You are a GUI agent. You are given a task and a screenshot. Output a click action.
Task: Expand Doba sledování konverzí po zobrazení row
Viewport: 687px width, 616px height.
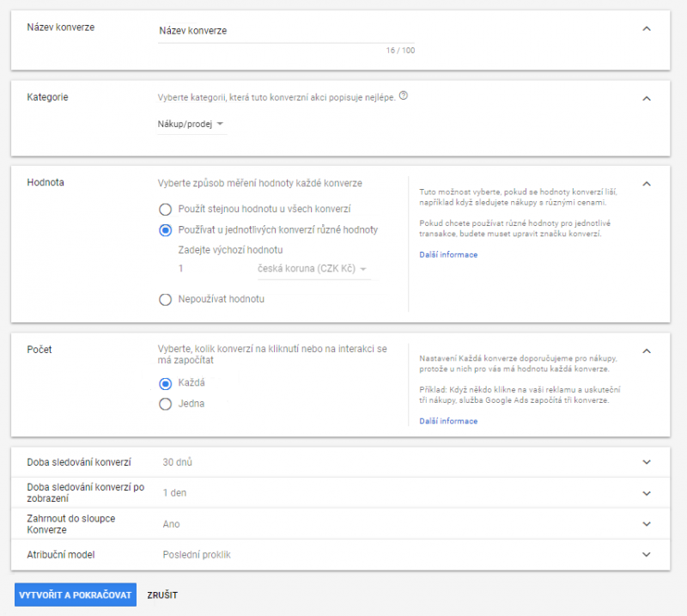click(647, 493)
